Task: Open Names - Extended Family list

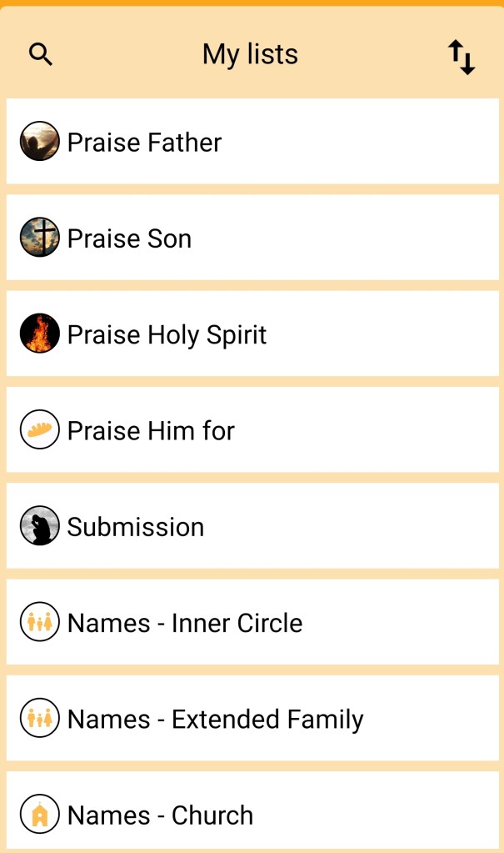Action: 215,720
